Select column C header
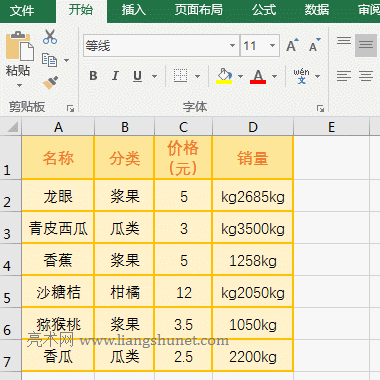This screenshot has width=380, height=380. pyautogui.click(x=183, y=127)
